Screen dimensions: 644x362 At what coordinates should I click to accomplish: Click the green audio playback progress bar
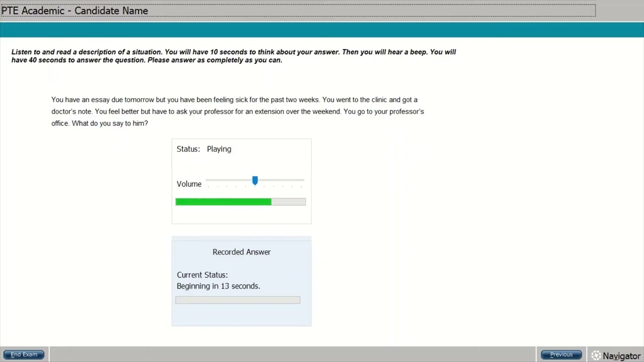pyautogui.click(x=240, y=202)
